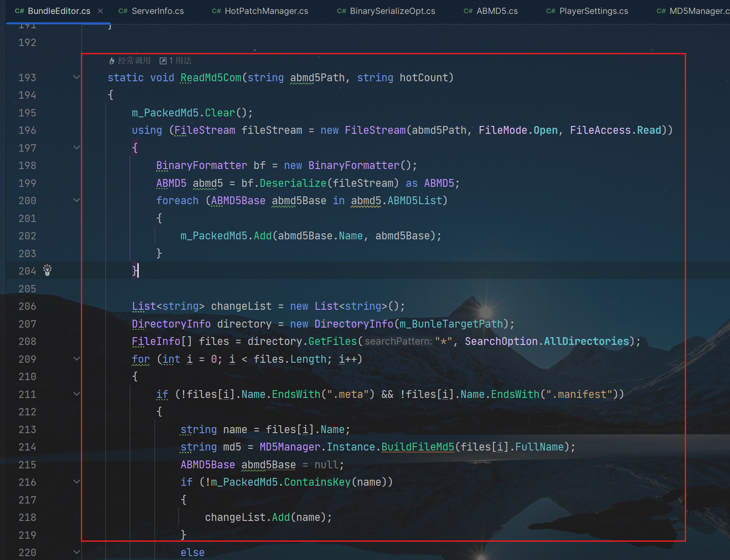Image resolution: width=730 pixels, height=560 pixels.
Task: Fold the for loop at line 209
Action: point(77,359)
